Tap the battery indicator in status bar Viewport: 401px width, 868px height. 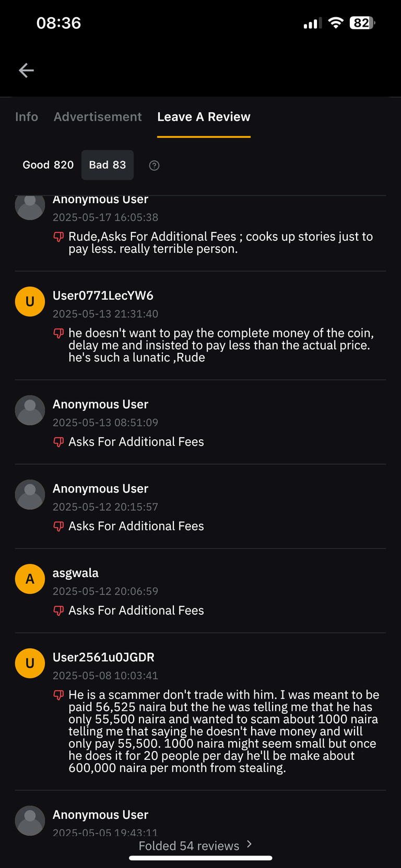(362, 23)
